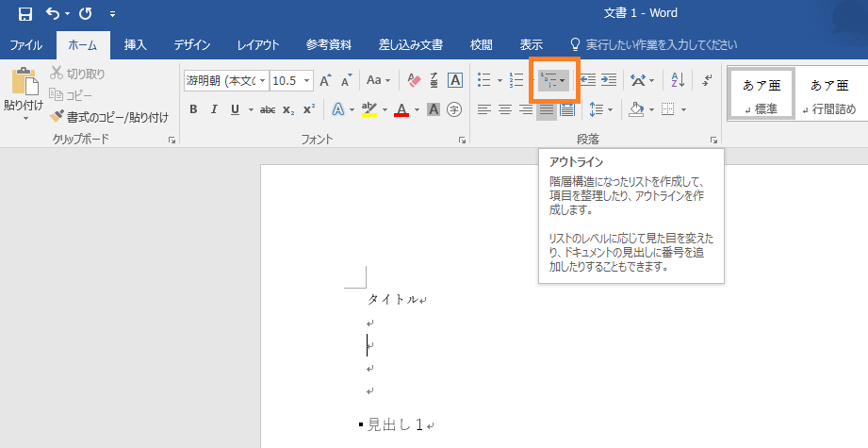This screenshot has width=868, height=448.
Task: Switch to the 挿入 tab
Action: click(x=135, y=45)
